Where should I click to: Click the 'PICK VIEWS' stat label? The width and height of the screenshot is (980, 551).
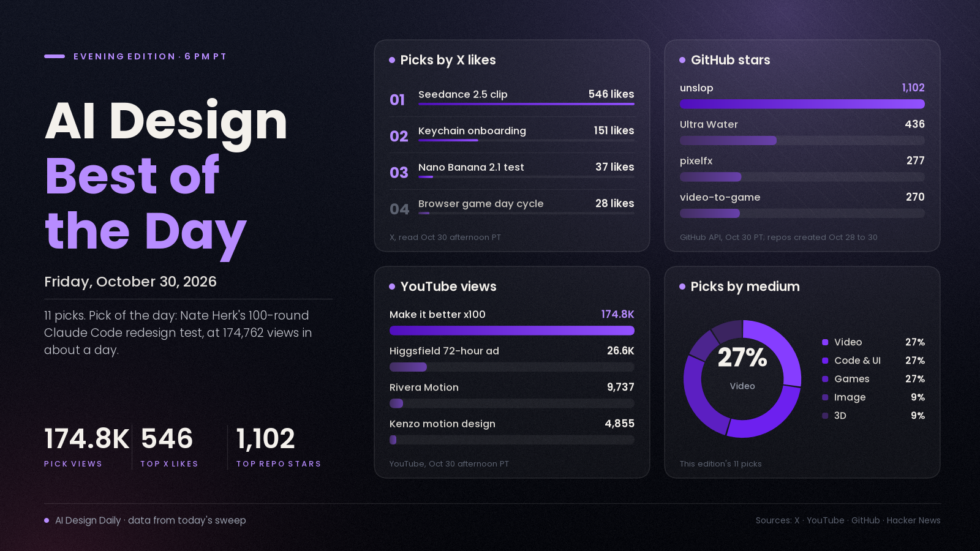[73, 464]
